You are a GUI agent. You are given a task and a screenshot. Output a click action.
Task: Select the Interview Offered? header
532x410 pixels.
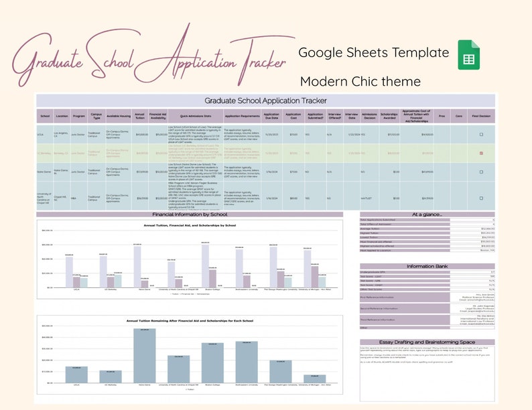tap(334, 116)
